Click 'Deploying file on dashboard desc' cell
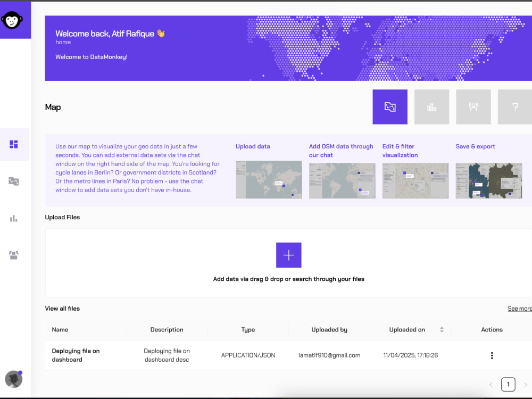Image resolution: width=532 pixels, height=399 pixels. (167, 355)
